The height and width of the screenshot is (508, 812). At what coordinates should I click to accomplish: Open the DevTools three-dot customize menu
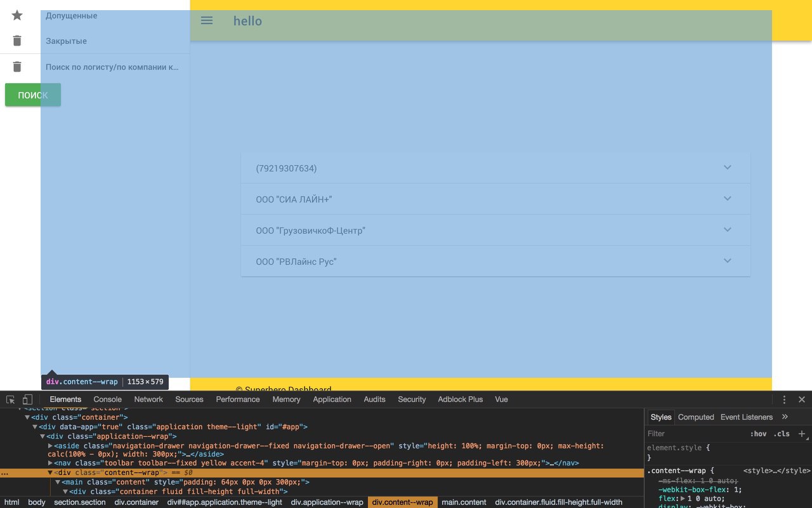pos(785,399)
